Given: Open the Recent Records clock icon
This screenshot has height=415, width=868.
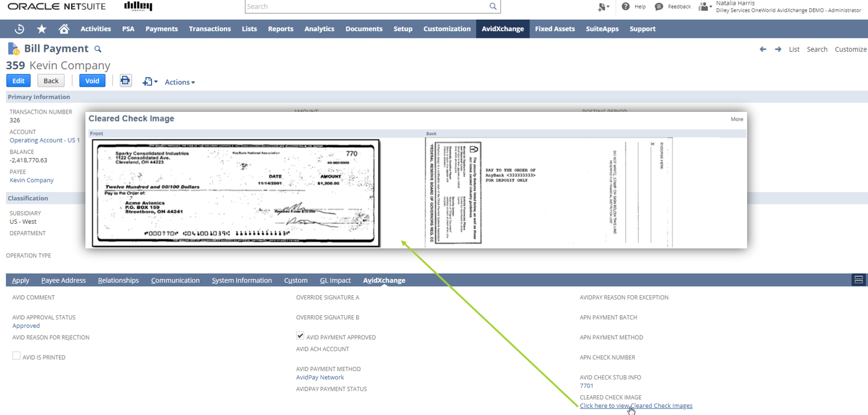Looking at the screenshot, I should [20, 29].
